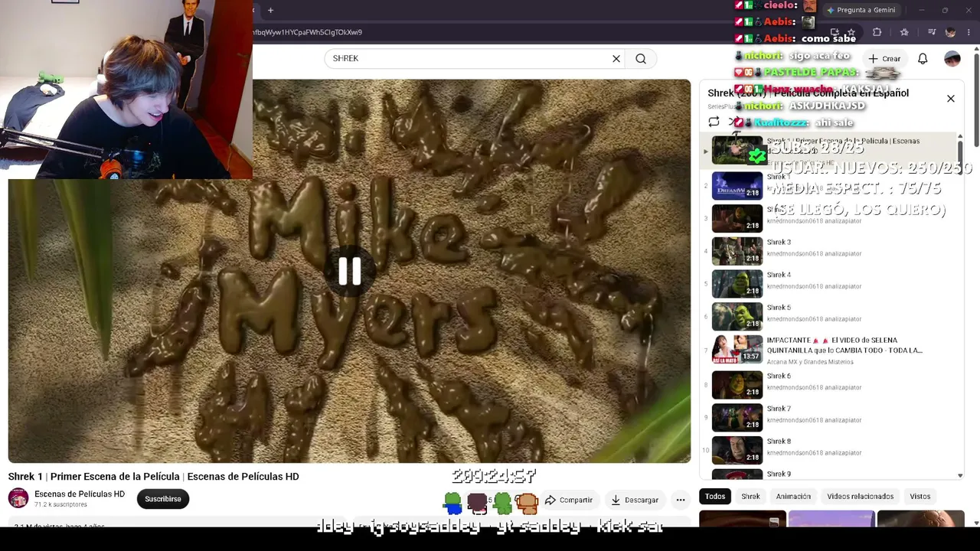Open the Chrome media controls icon
Image resolution: width=980 pixels, height=551 pixels.
(931, 32)
